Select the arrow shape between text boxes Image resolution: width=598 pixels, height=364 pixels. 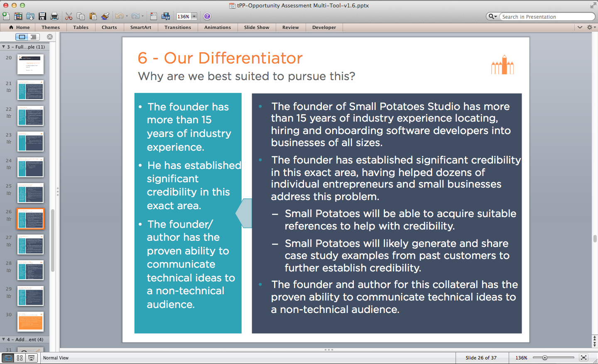(244, 213)
